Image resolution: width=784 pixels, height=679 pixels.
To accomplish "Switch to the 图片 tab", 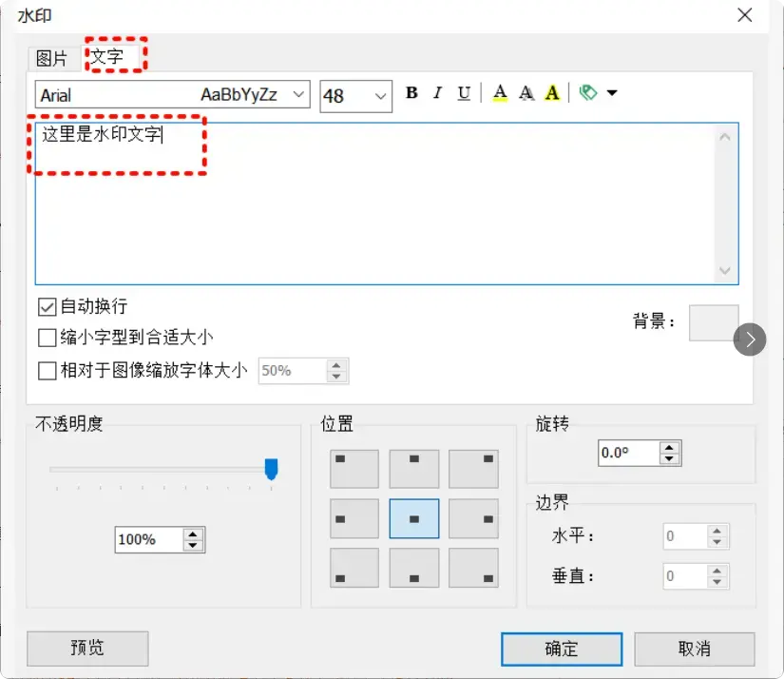I will [54, 57].
